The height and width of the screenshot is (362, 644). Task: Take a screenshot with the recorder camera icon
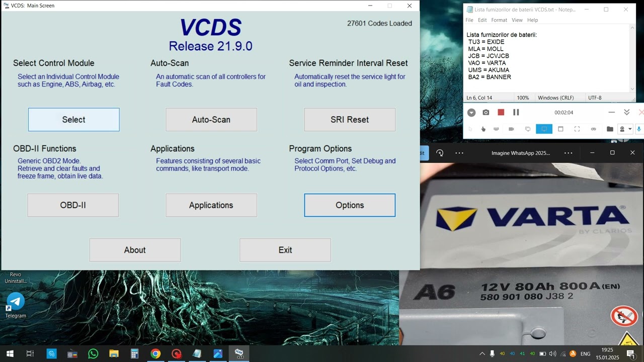coord(486,113)
